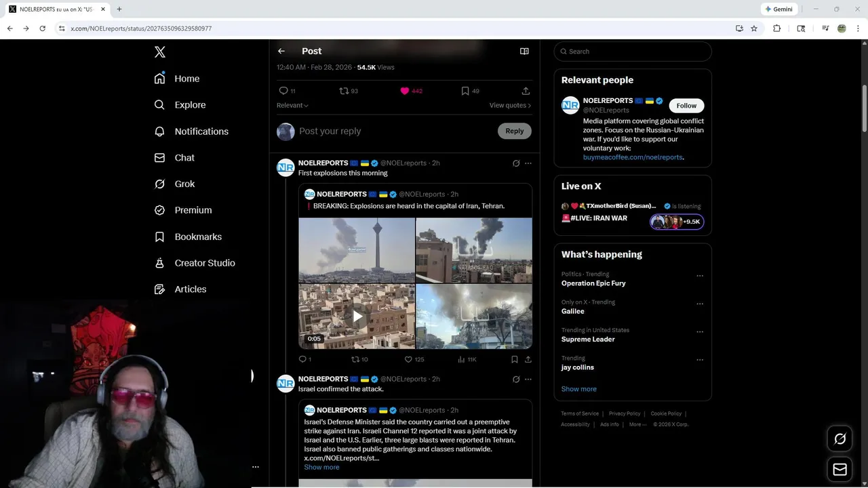
Task: Click Show more under What's happening
Action: (579, 389)
